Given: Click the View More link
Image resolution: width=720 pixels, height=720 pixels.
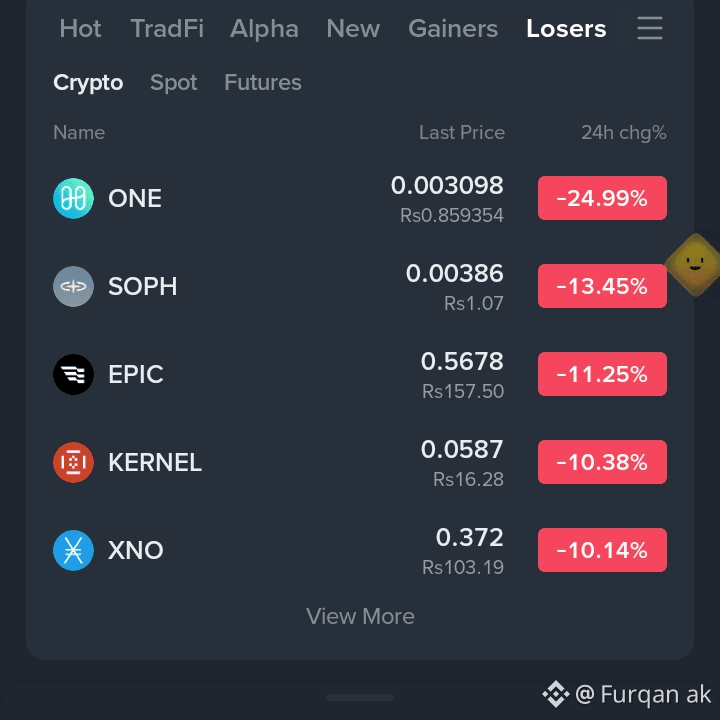Looking at the screenshot, I should [360, 616].
